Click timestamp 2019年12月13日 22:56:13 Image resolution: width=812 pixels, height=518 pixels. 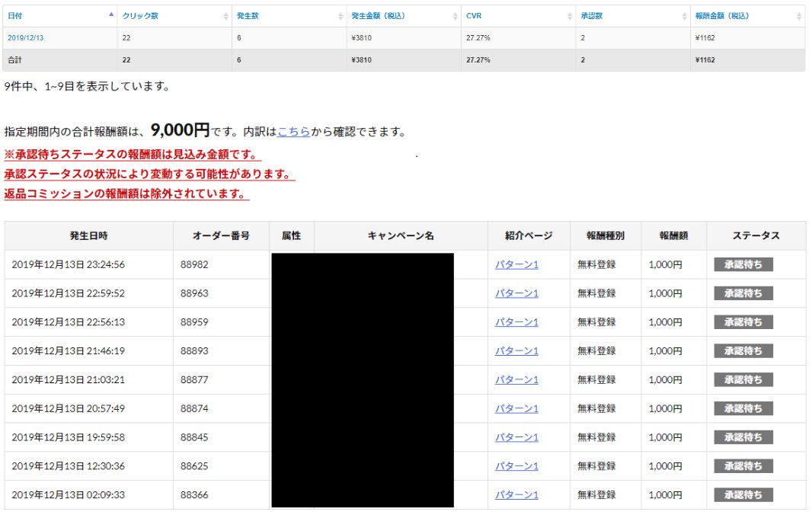(69, 322)
